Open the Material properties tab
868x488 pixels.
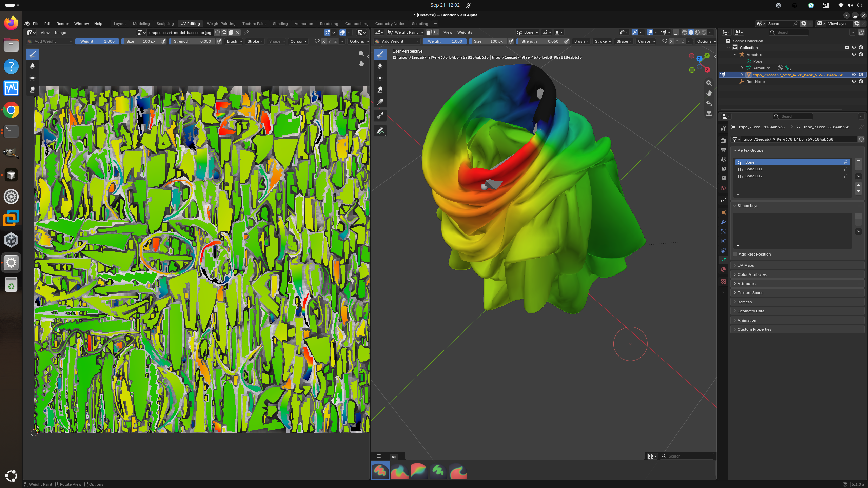click(x=723, y=269)
